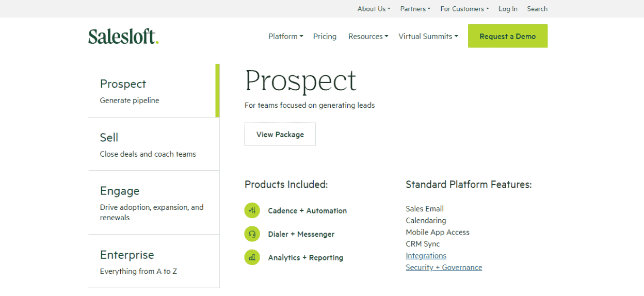This screenshot has height=296, width=644.
Task: Expand the Partners dropdown
Action: [x=415, y=9]
